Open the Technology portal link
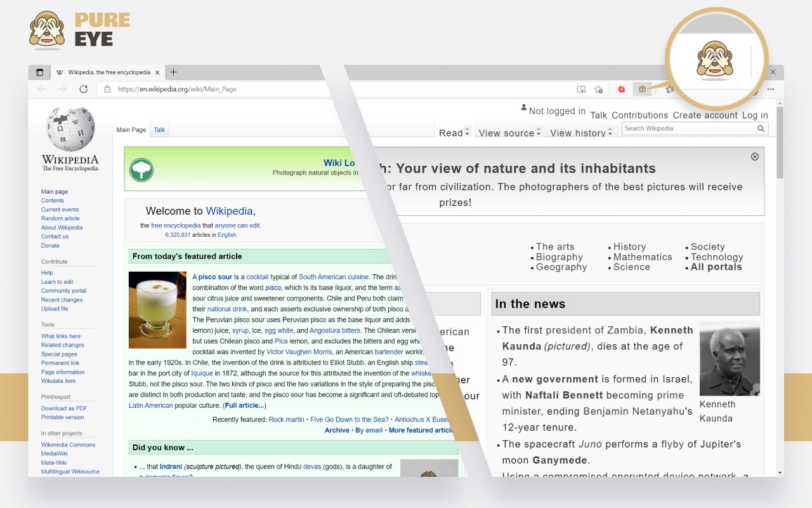The image size is (812, 508). 717,257
